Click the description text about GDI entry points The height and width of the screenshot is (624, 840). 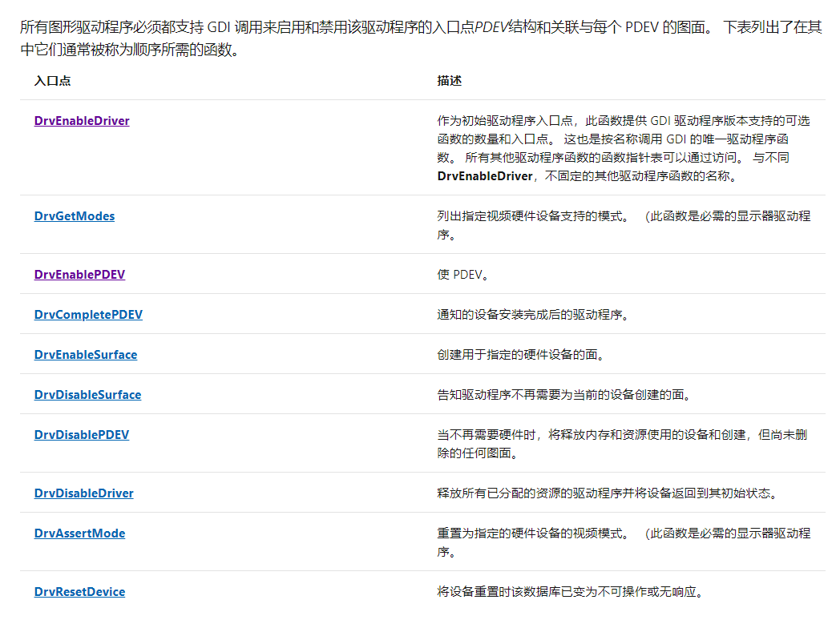pyautogui.click(x=625, y=136)
